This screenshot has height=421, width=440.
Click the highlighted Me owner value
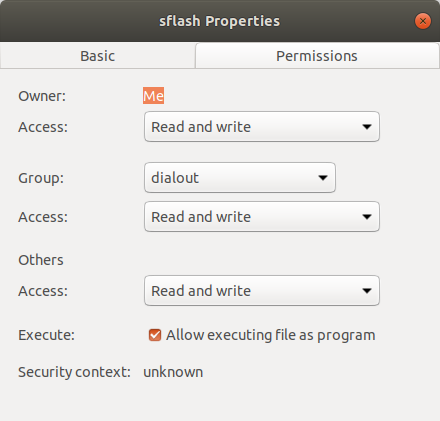[153, 96]
